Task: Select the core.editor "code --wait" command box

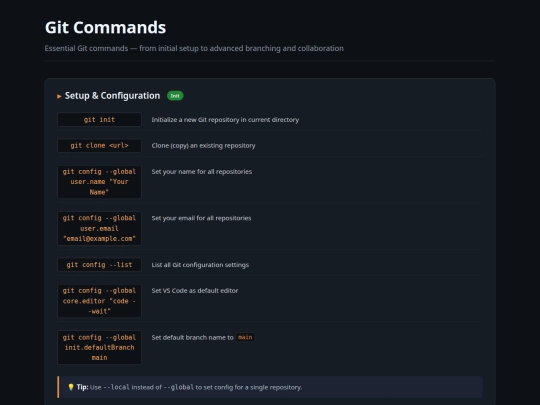Action: 100,301
